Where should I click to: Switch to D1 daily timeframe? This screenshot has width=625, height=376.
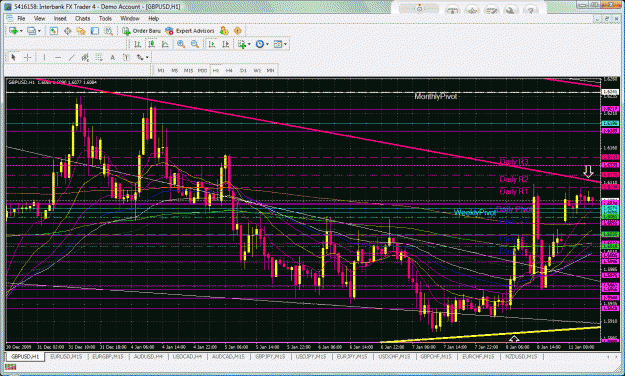click(243, 71)
